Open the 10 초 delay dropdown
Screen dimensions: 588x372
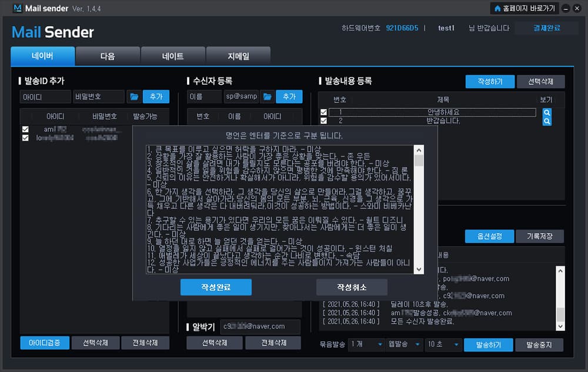pos(443,344)
